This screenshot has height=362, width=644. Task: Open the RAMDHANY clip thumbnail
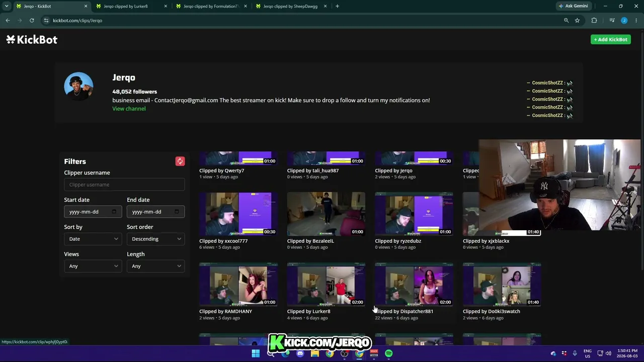[238, 284]
